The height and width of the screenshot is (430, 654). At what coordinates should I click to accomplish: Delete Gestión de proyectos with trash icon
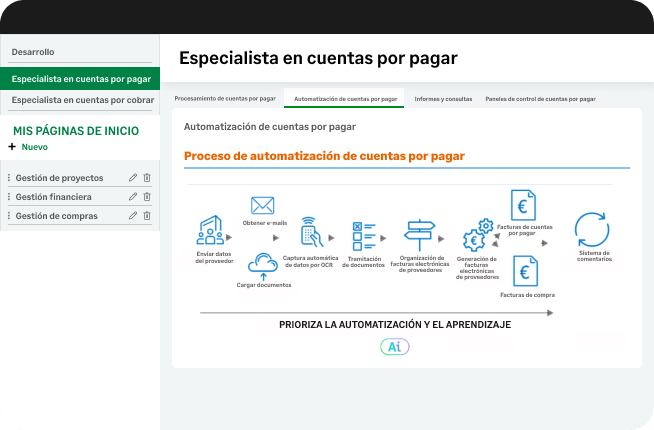click(147, 178)
